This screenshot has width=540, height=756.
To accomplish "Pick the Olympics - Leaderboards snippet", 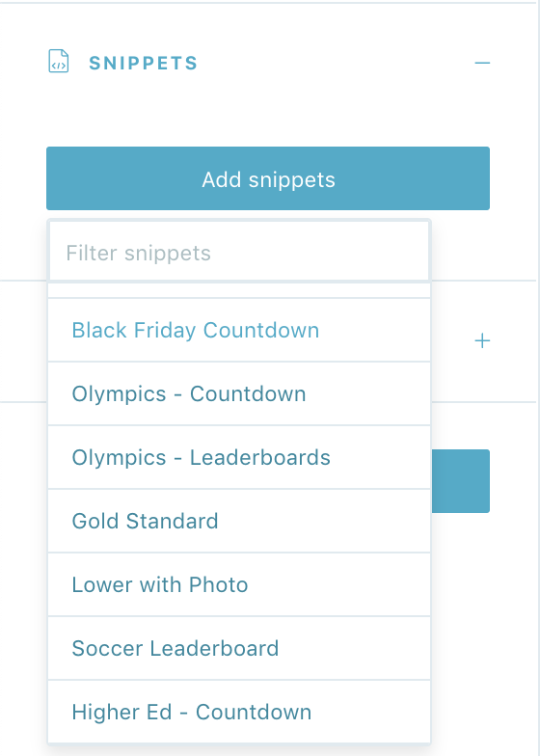I will [x=239, y=457].
